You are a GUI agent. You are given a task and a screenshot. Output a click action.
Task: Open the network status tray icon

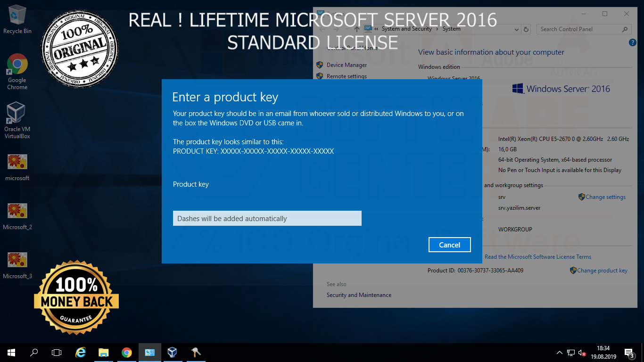point(571,353)
